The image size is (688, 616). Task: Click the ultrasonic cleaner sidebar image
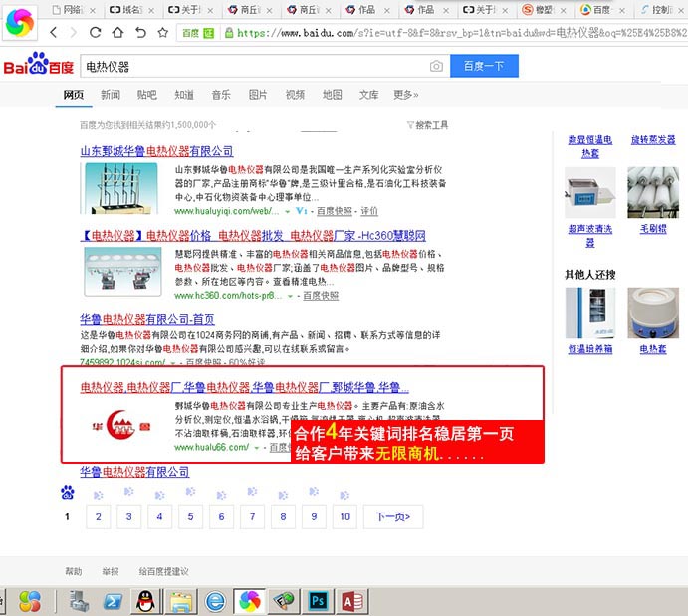click(x=590, y=192)
